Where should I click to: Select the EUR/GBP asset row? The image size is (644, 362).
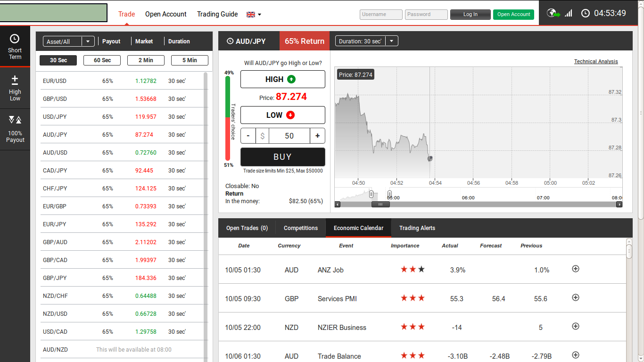click(122, 206)
